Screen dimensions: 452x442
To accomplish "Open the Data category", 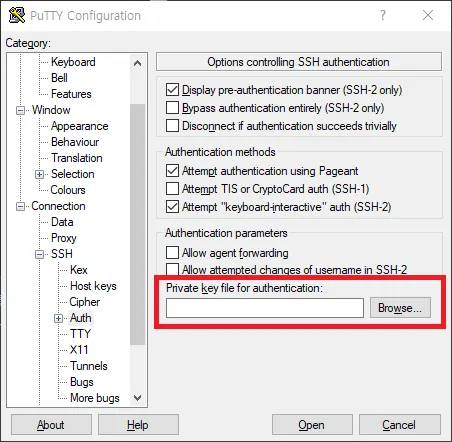I will [62, 222].
